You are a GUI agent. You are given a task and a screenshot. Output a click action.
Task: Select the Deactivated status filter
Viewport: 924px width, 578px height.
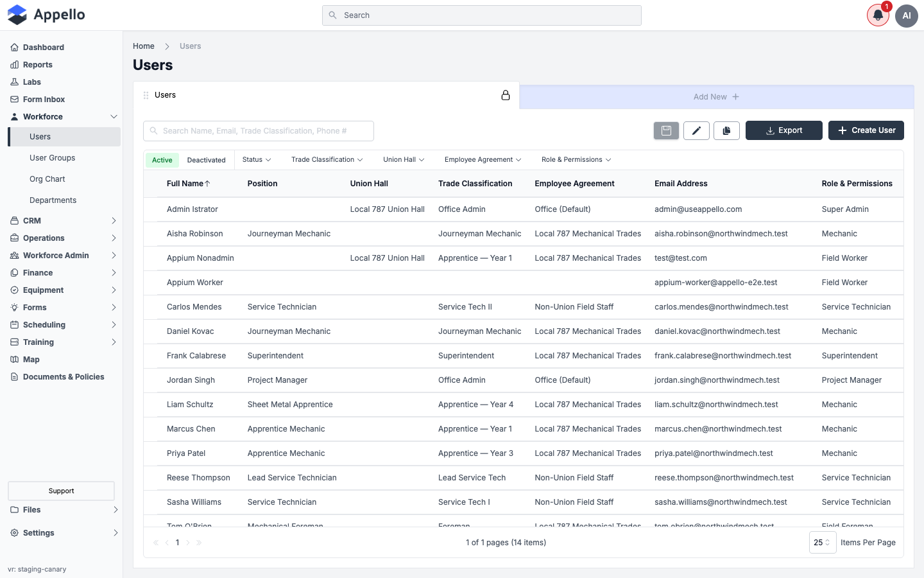(207, 160)
